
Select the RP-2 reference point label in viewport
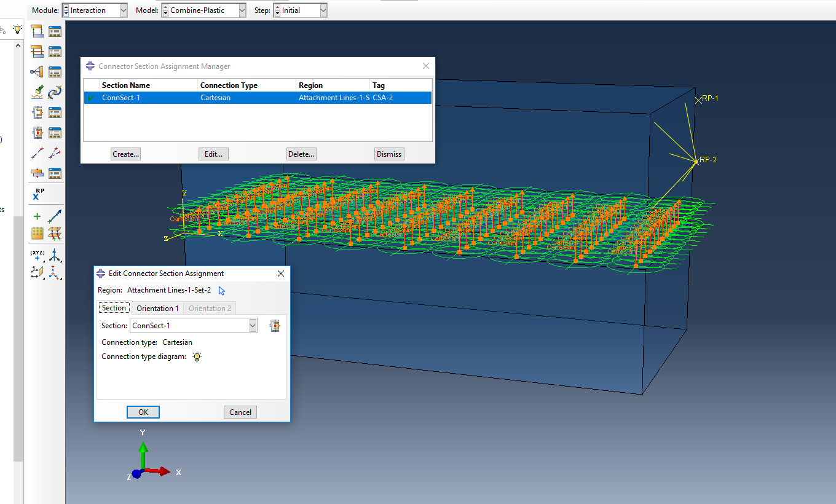(x=708, y=160)
